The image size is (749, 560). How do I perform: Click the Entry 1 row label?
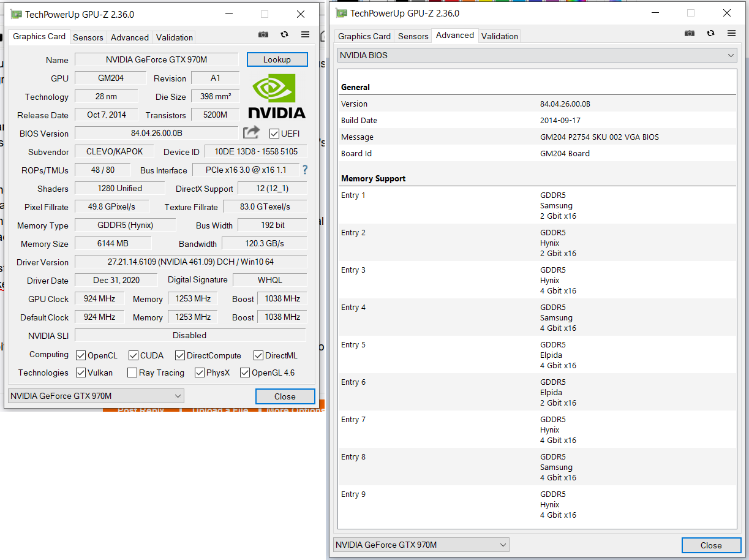[x=353, y=195]
